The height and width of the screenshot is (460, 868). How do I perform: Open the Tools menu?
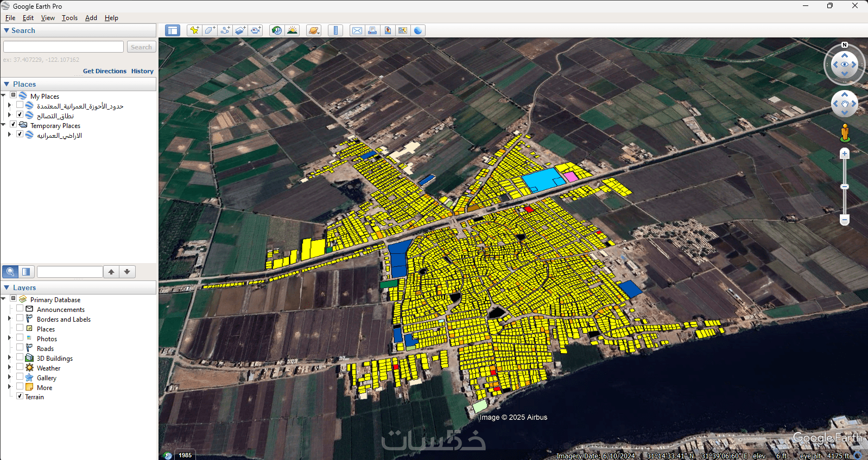pyautogui.click(x=69, y=18)
